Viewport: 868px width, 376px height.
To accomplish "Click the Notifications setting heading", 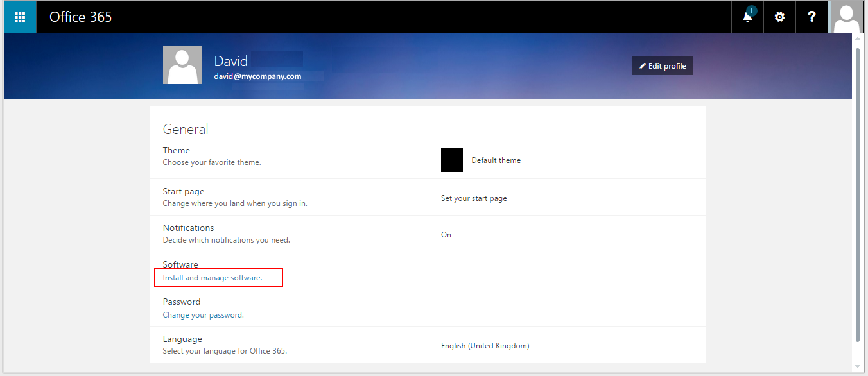I will coord(189,228).
